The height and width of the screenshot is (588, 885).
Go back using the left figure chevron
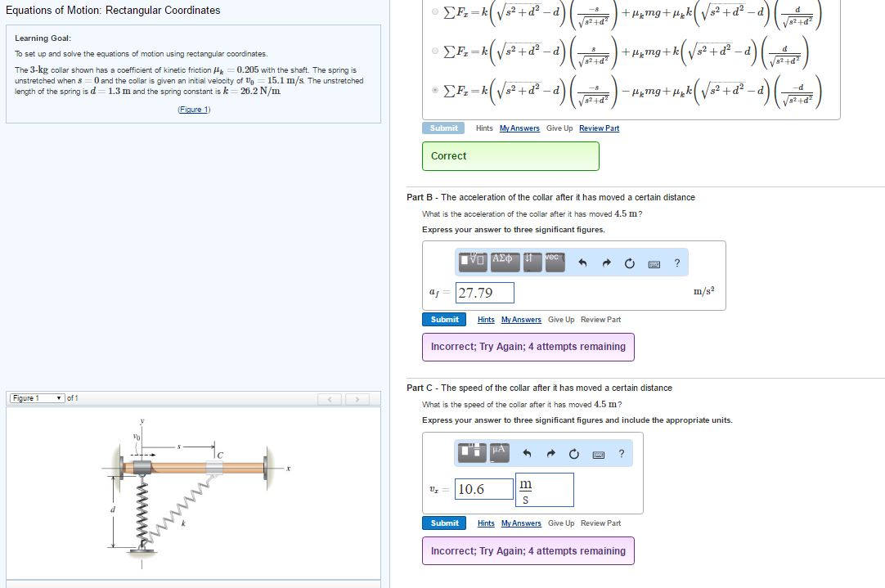tap(330, 397)
